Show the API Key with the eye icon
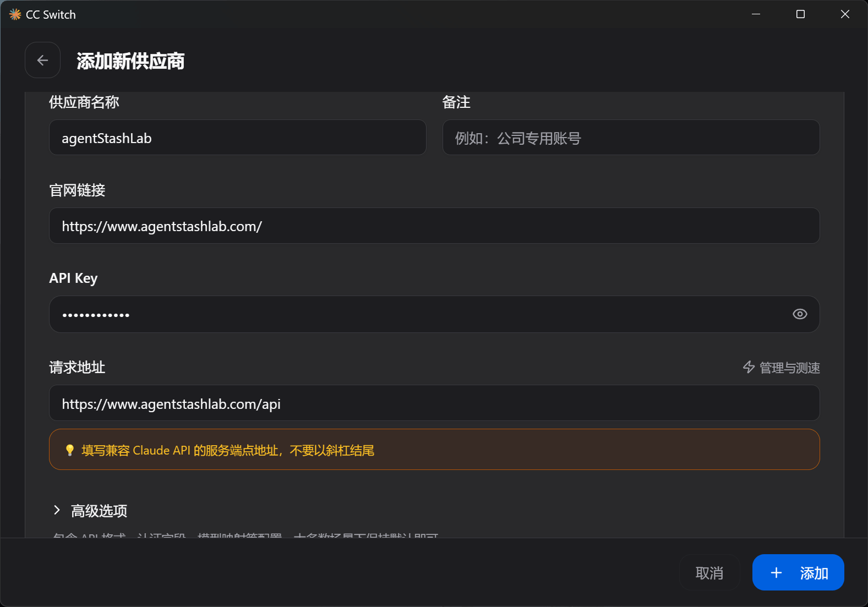Image resolution: width=868 pixels, height=607 pixels. tap(800, 314)
